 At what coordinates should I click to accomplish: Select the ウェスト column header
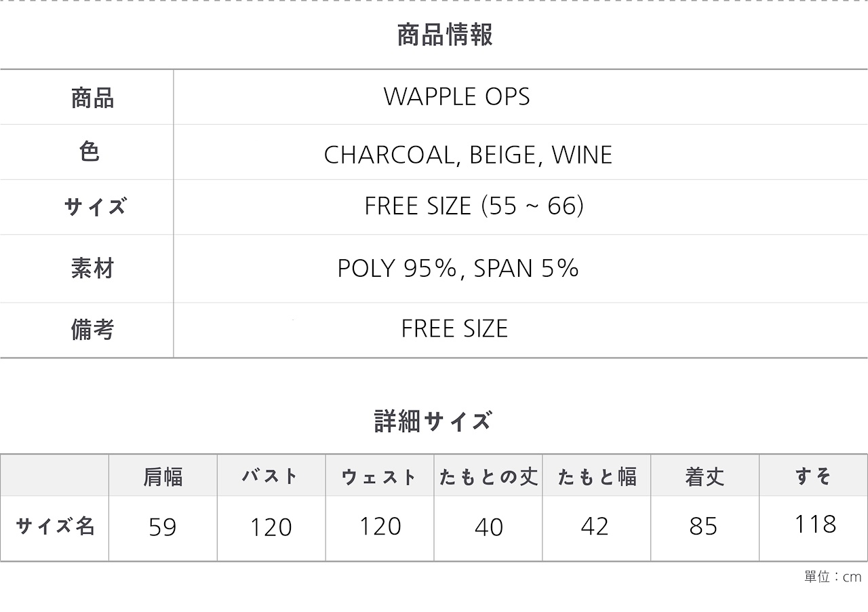tap(379, 477)
